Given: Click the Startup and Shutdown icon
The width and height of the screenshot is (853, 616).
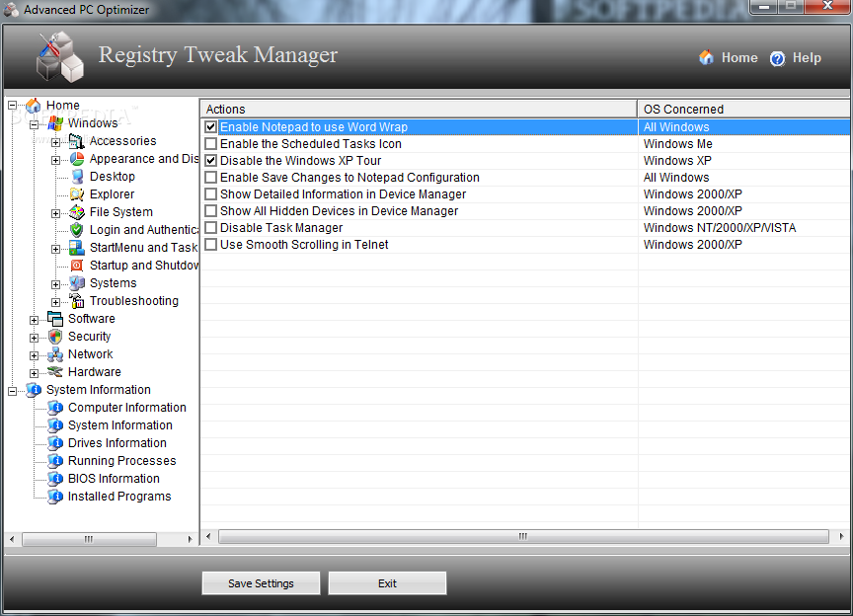Looking at the screenshot, I should [77, 265].
